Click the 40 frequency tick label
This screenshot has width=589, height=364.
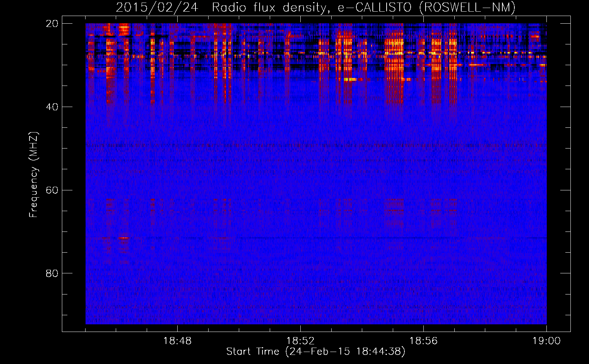tap(52, 107)
